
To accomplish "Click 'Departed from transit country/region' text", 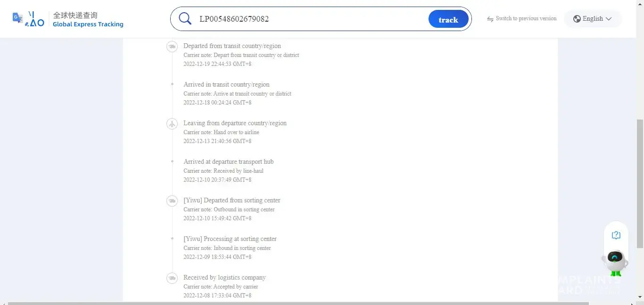I will tap(232, 46).
